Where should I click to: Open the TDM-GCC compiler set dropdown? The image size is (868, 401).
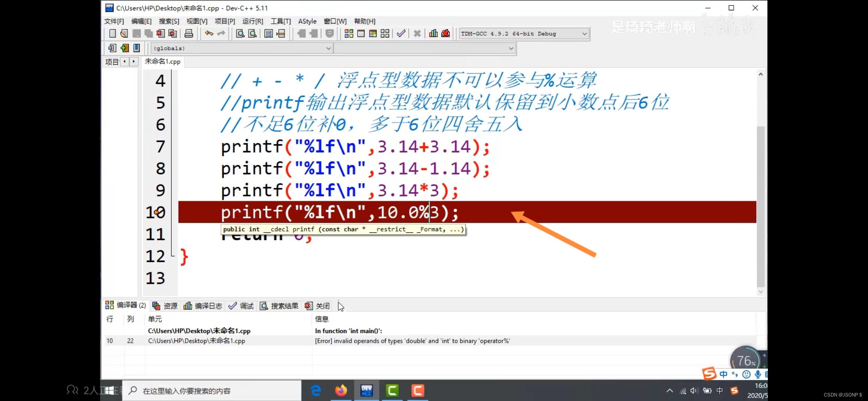coord(584,34)
